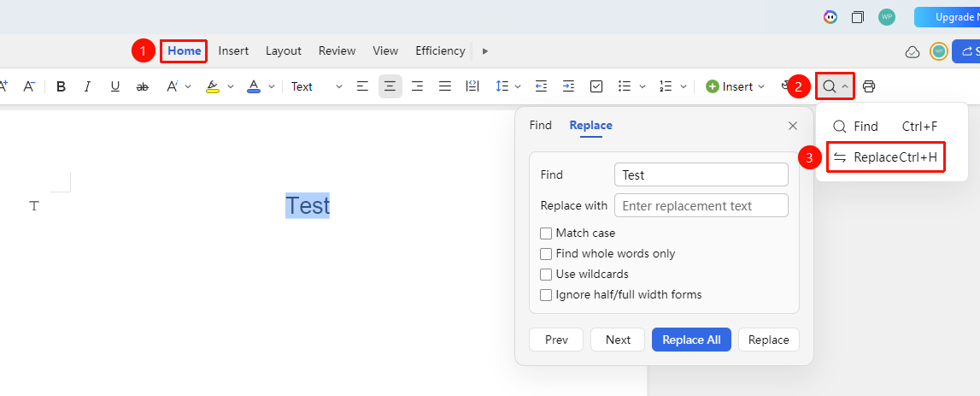Apply Italic formatting icon
Screen dimensions: 980x396
[x=87, y=86]
